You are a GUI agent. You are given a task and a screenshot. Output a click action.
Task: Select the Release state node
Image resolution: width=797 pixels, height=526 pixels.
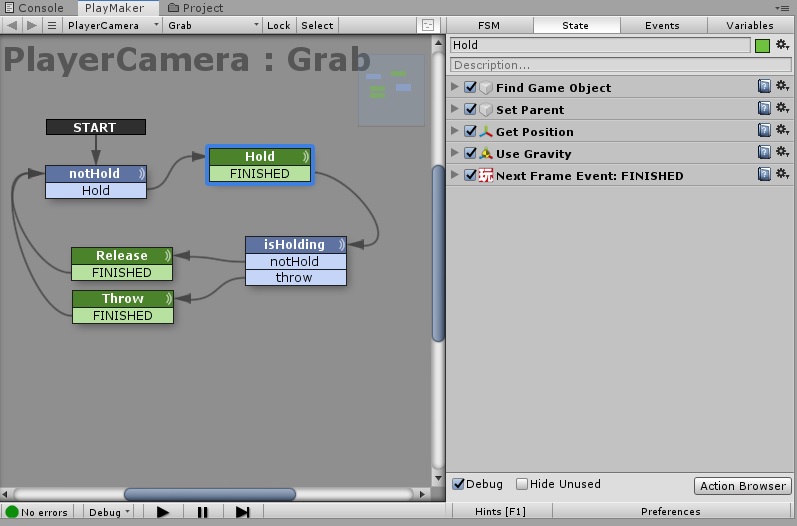pos(121,256)
